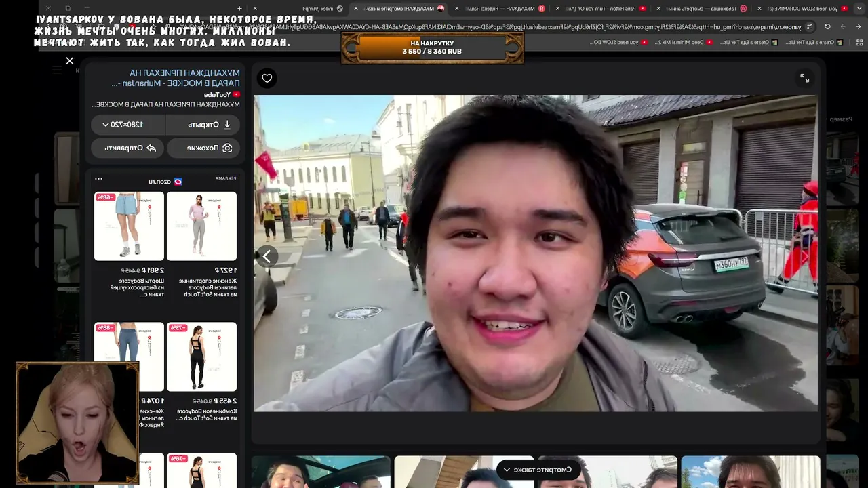This screenshot has height=488, width=868.
Task: Add the image to favorites with the heart
Action: tap(267, 78)
